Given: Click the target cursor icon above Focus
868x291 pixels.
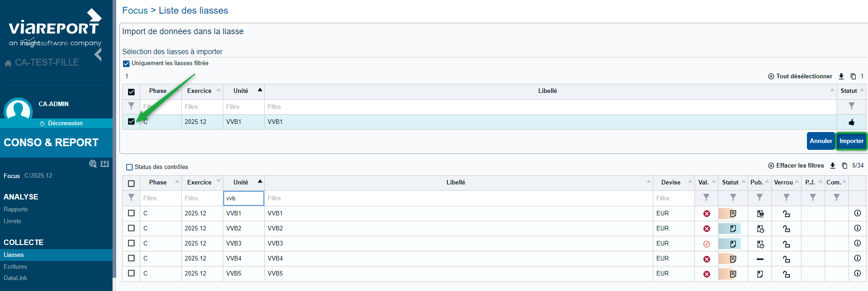Looking at the screenshot, I should (x=93, y=164).
